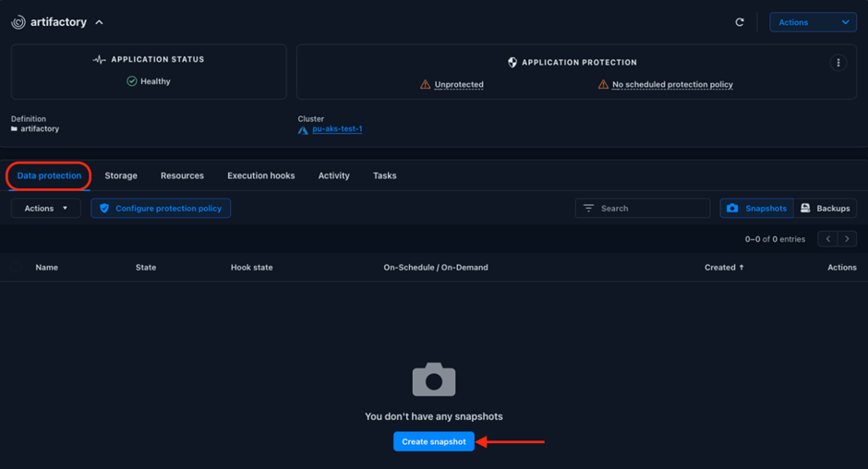Image resolution: width=868 pixels, height=469 pixels.
Task: Switch to the Data protection tab
Action: click(49, 175)
